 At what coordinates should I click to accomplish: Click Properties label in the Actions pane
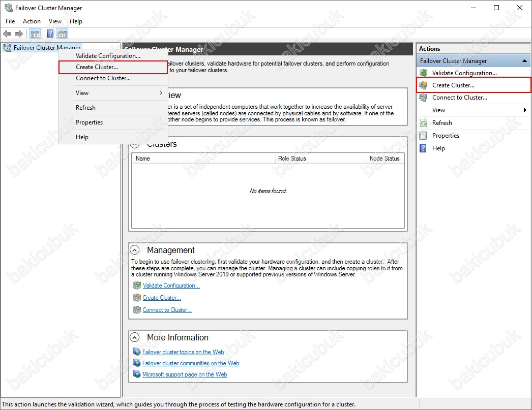click(x=446, y=136)
